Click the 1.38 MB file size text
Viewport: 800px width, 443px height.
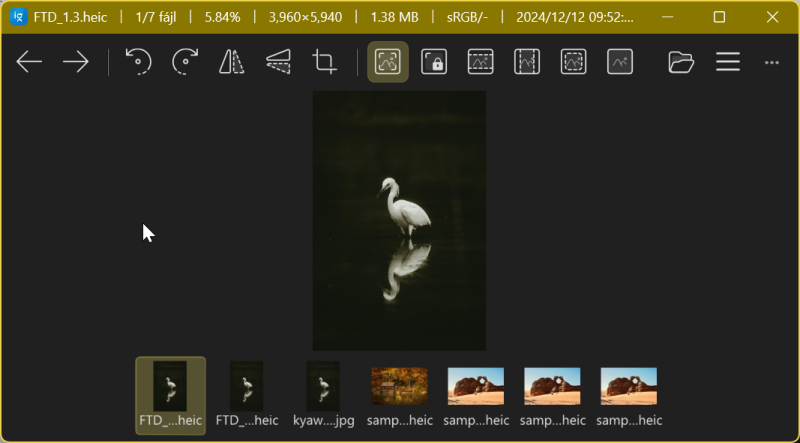coord(394,17)
